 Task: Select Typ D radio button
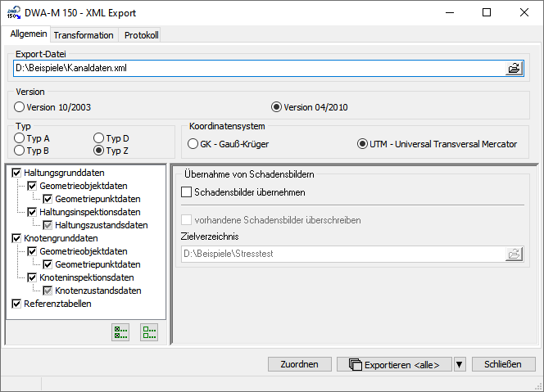(x=99, y=138)
